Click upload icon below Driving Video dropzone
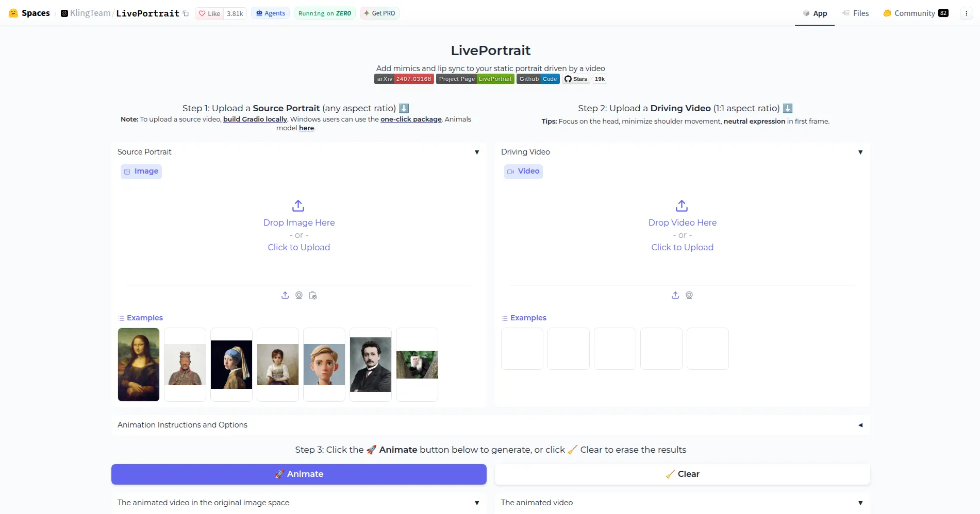980x514 pixels. (x=675, y=295)
